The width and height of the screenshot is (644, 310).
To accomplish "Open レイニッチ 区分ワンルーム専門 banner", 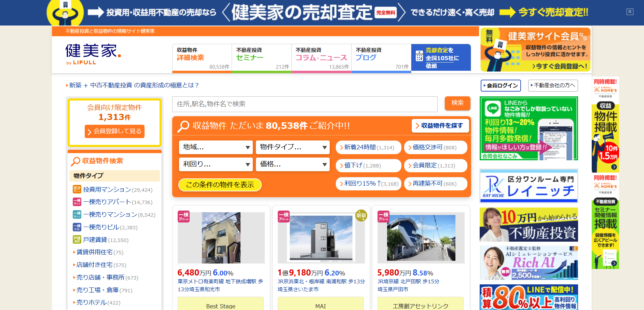I will pos(529,186).
